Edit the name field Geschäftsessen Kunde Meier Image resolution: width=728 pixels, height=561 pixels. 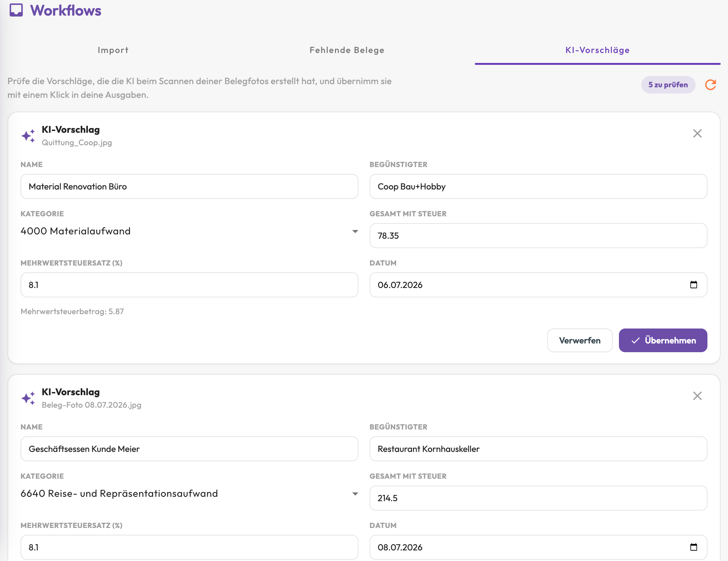(189, 449)
